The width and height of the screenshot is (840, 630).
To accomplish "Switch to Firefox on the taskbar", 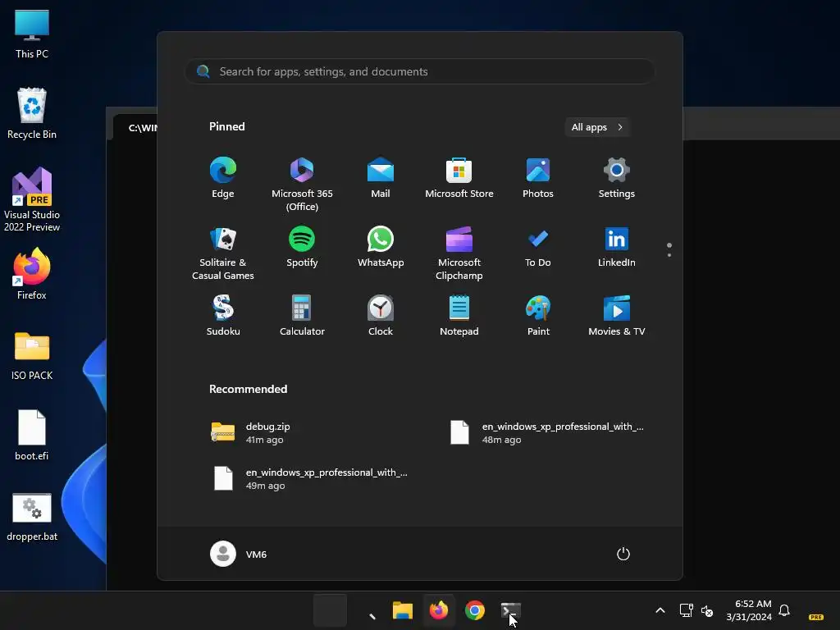I will (x=439, y=610).
